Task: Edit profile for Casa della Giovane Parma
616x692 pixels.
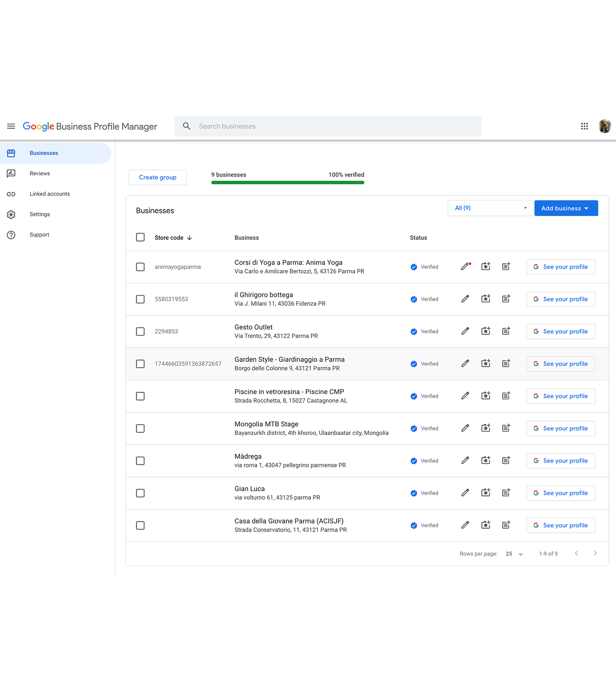Action: point(465,525)
